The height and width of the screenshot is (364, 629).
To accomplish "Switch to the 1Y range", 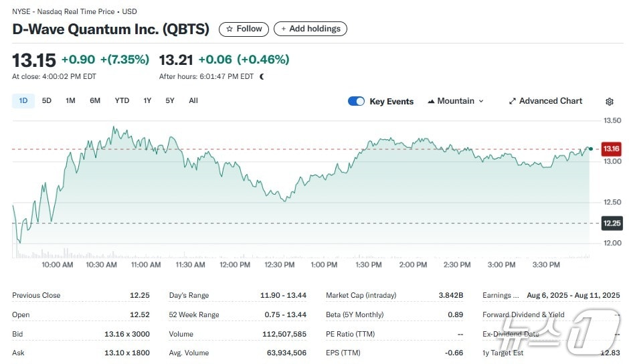I will 147,100.
